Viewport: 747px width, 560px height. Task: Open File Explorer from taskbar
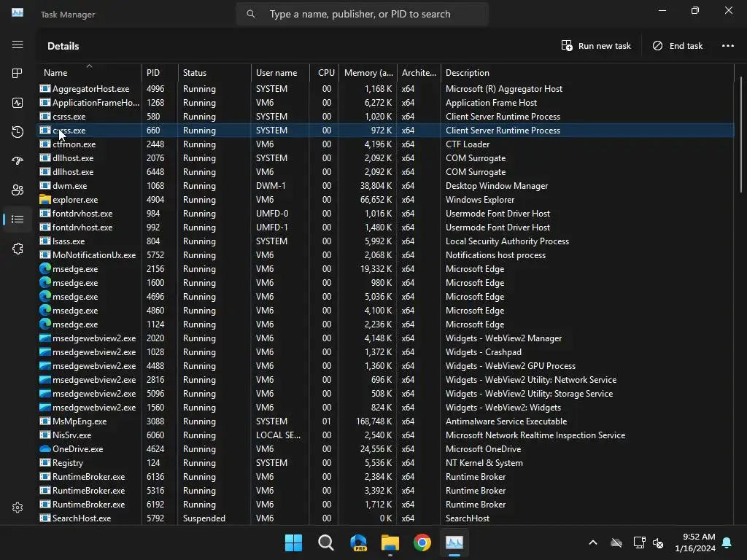coord(390,542)
